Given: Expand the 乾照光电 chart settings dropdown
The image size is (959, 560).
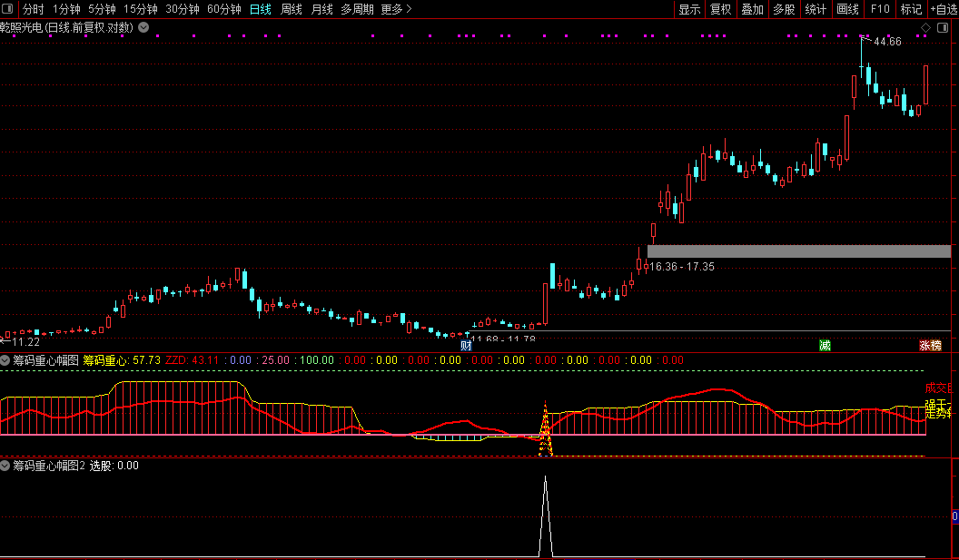Looking at the screenshot, I should click(143, 28).
